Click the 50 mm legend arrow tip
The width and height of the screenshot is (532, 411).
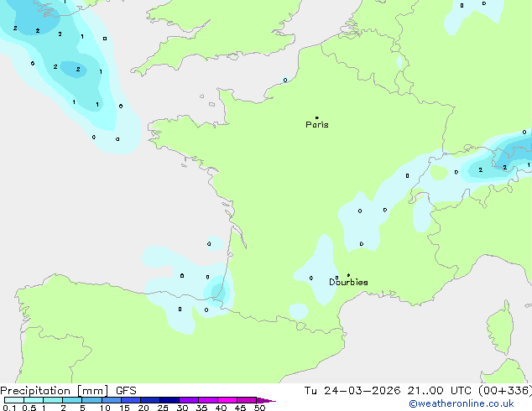click(266, 400)
